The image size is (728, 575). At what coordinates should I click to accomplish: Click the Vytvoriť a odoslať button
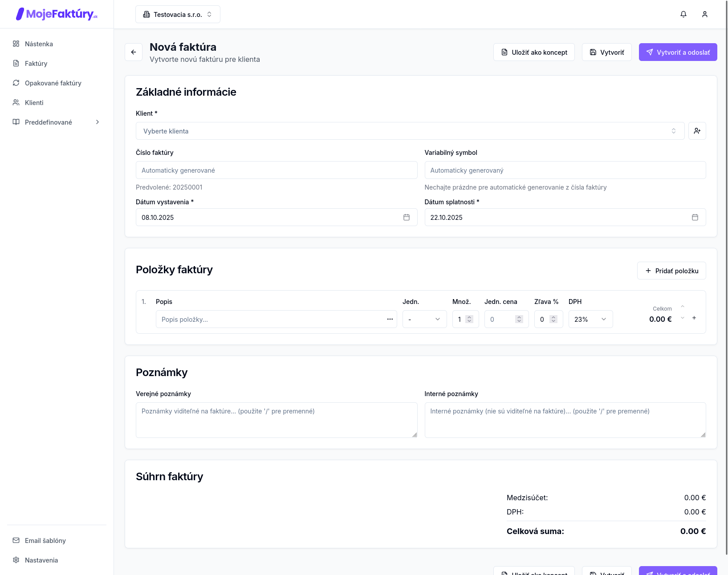click(x=678, y=52)
